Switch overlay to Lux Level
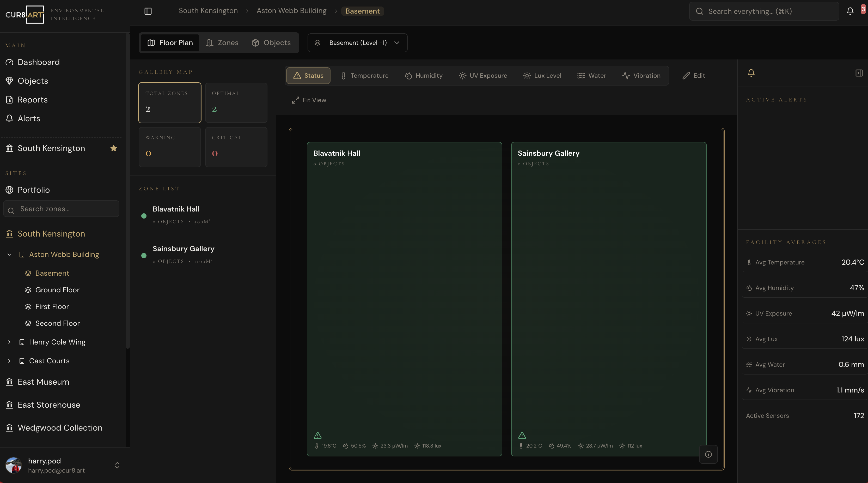The image size is (868, 483). click(542, 75)
